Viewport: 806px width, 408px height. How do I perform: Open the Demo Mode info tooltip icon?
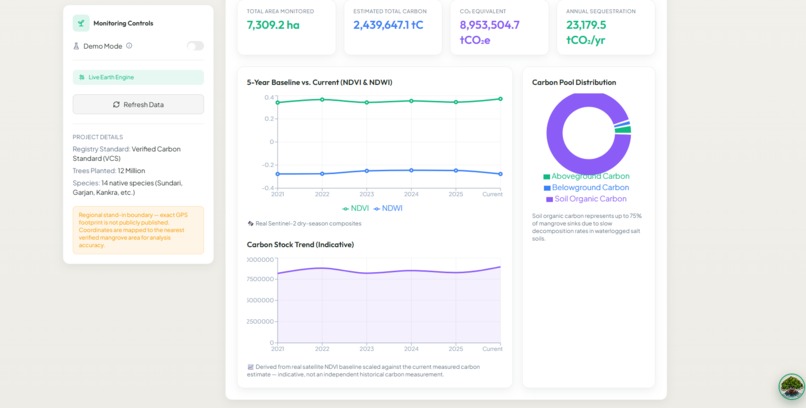(x=129, y=46)
